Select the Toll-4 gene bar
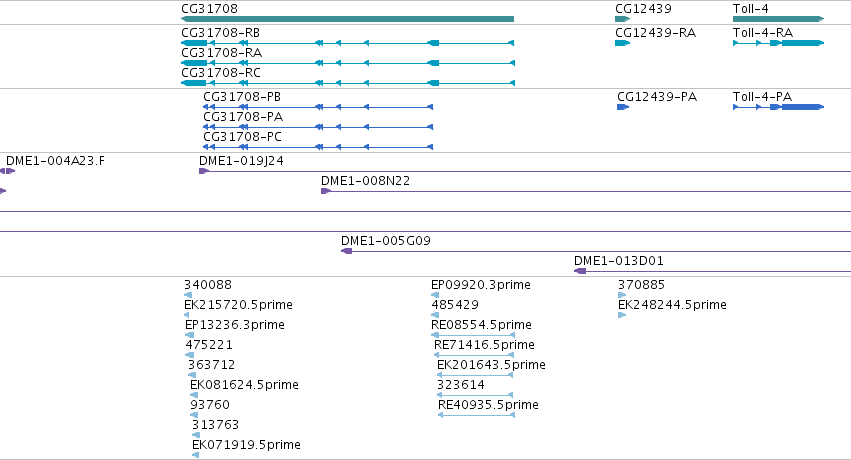 [x=778, y=19]
